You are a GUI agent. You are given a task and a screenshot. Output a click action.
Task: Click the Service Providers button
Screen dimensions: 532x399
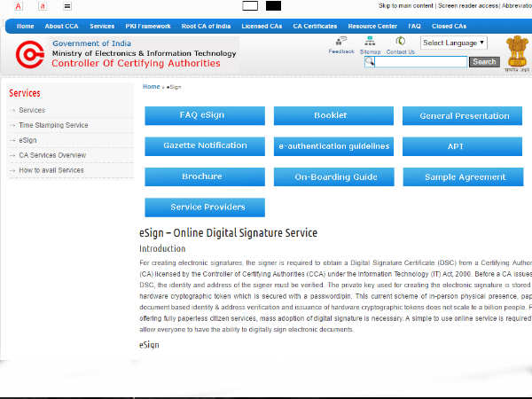205,207
